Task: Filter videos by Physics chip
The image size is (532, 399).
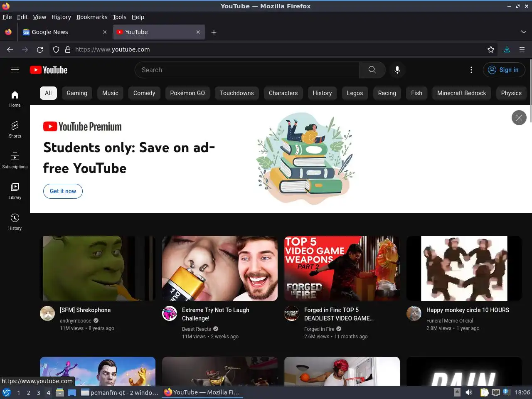Action: (x=511, y=93)
